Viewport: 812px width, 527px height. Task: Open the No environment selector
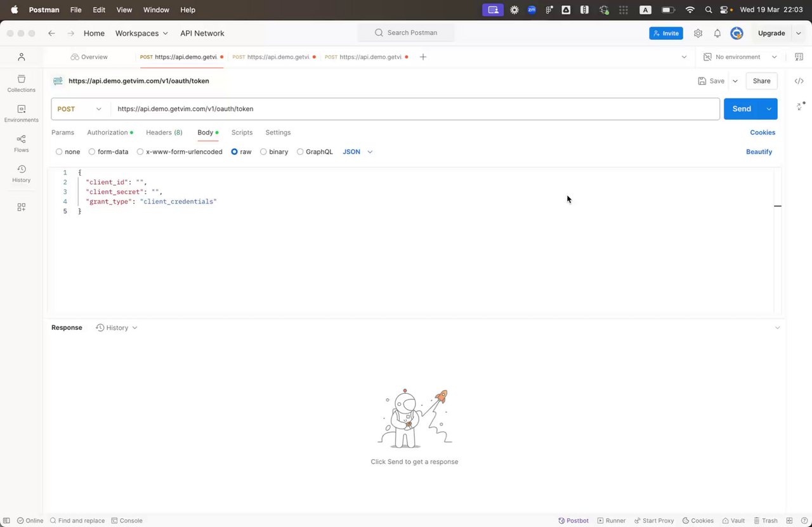point(740,57)
